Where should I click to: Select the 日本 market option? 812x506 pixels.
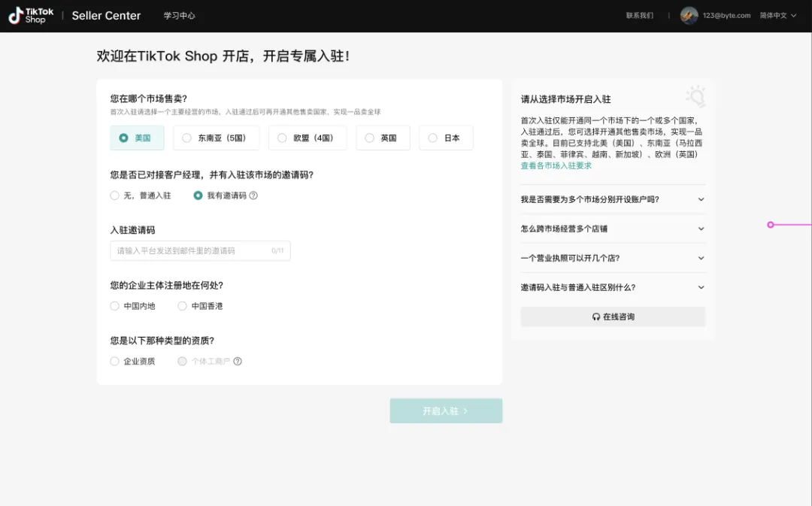[x=446, y=138]
